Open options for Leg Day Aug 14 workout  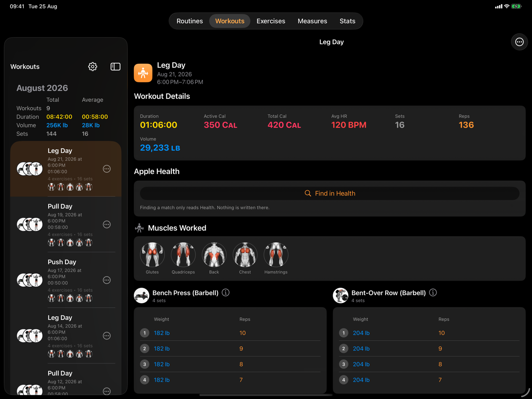point(107,336)
